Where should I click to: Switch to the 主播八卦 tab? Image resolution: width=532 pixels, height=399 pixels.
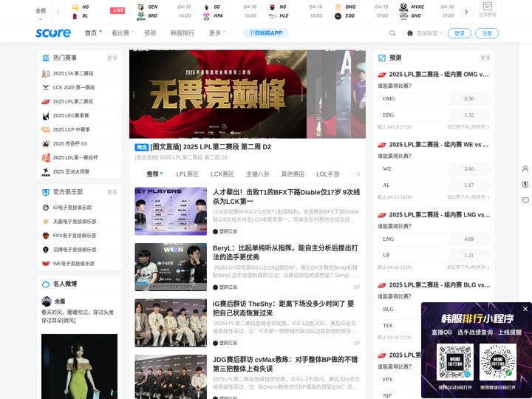(258, 174)
